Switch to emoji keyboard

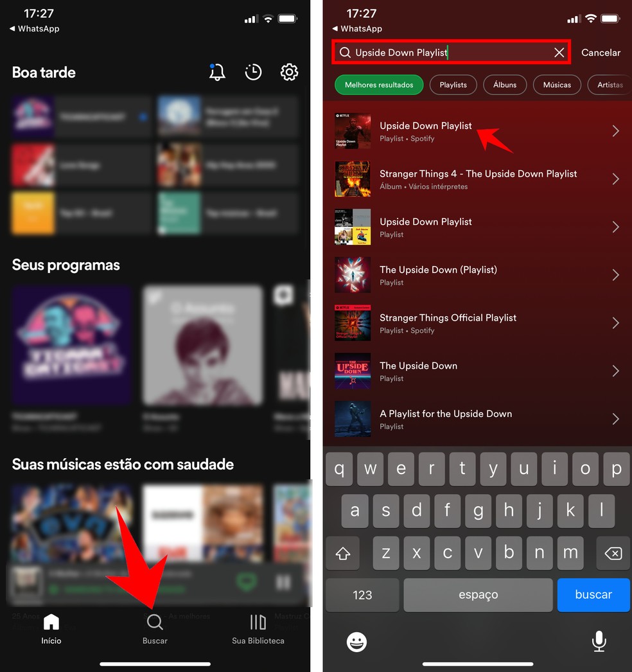tap(357, 641)
